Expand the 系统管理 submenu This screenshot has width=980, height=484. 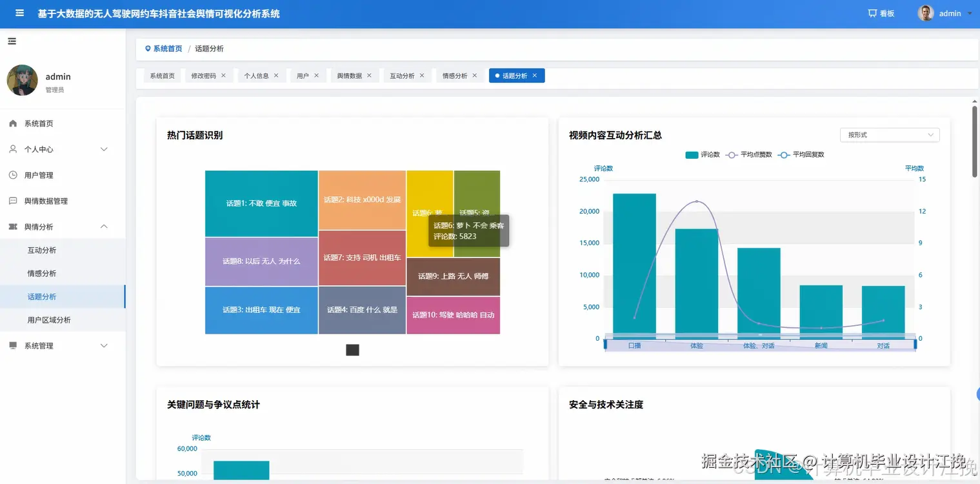pos(104,346)
